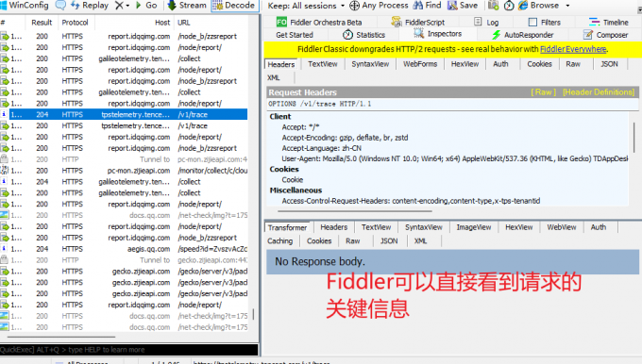Screen dimensions: 642x364
Task: Click the Host column header
Action: (162, 23)
